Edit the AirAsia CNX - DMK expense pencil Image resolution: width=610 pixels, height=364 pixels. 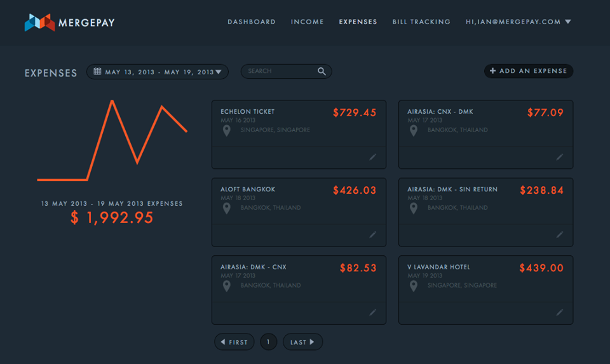559,157
